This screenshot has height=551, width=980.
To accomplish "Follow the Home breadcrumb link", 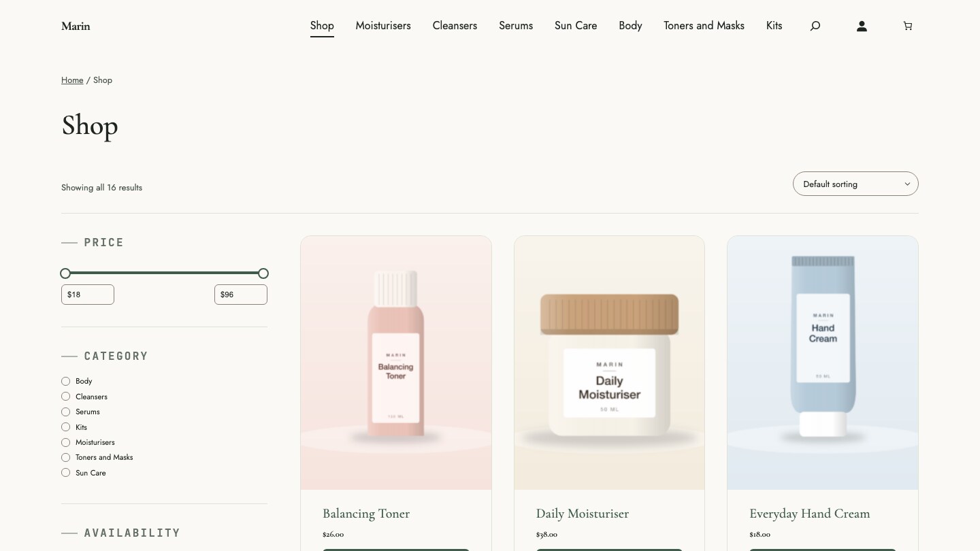I will (72, 80).
